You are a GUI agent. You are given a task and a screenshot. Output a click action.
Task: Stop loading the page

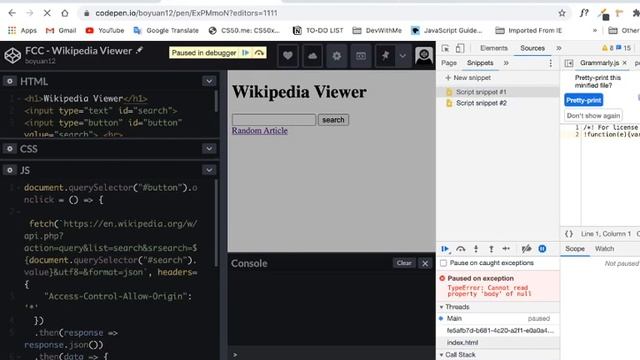click(47, 13)
